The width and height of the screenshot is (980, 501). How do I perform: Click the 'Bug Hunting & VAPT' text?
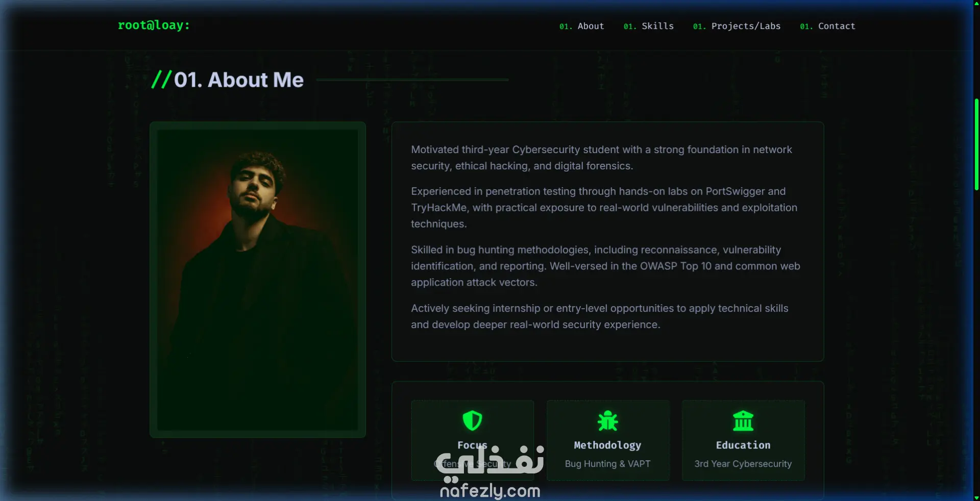(x=607, y=464)
